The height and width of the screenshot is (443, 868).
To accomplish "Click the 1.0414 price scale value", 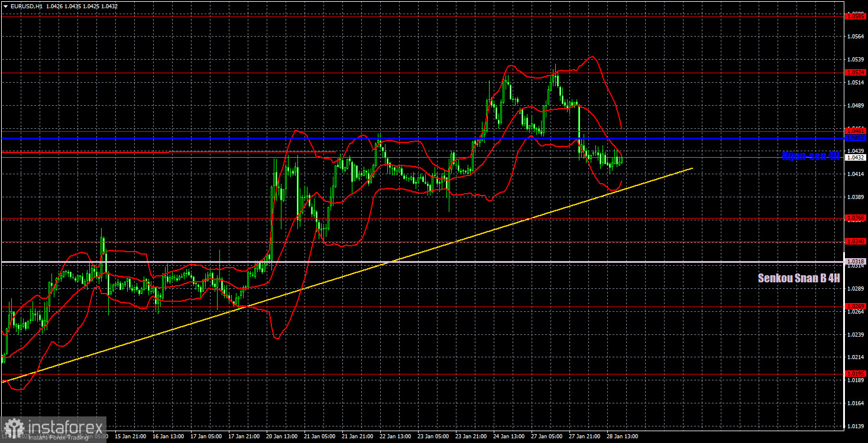I will click(x=856, y=174).
